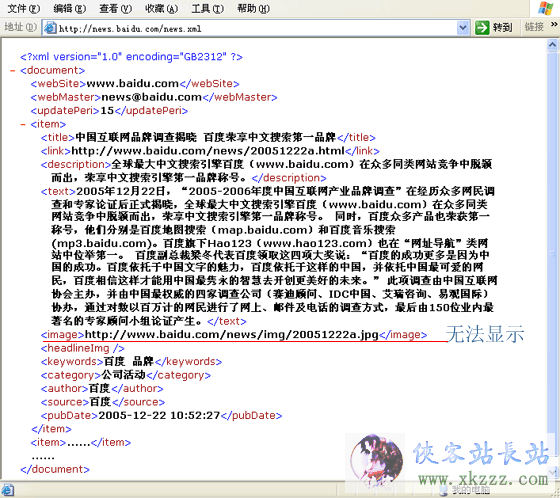The width and height of the screenshot is (560, 498).
Task: Click the vertical scrollbar thumb
Action: (x=552, y=254)
